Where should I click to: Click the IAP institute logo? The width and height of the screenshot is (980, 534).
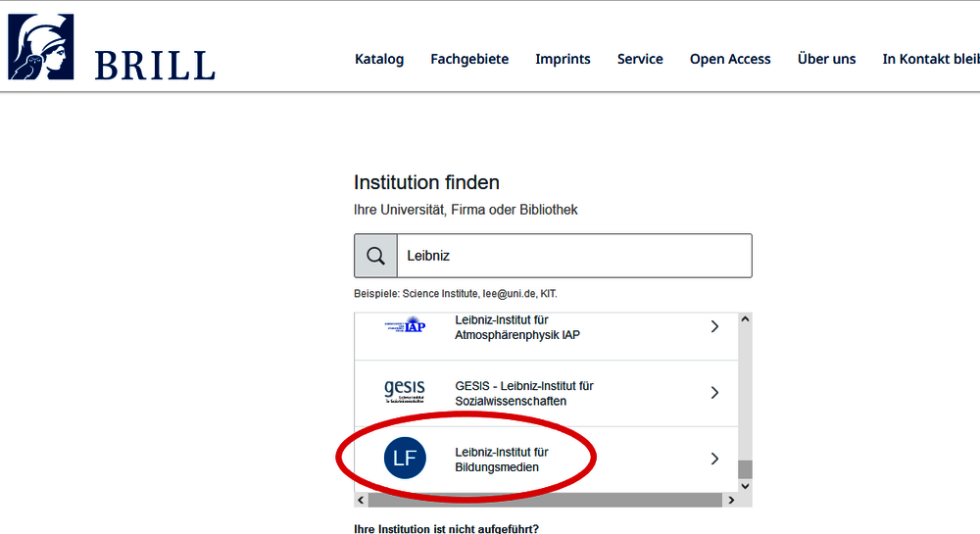[405, 326]
